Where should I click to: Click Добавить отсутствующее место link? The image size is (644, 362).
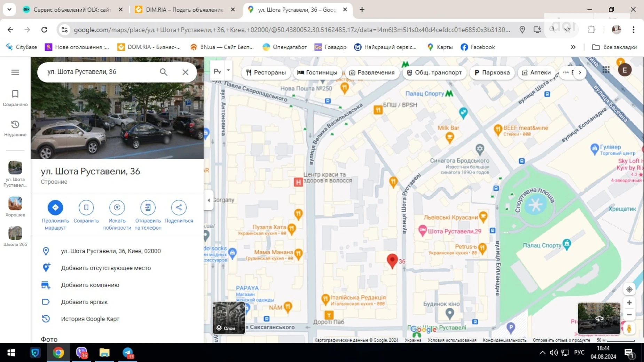click(105, 268)
